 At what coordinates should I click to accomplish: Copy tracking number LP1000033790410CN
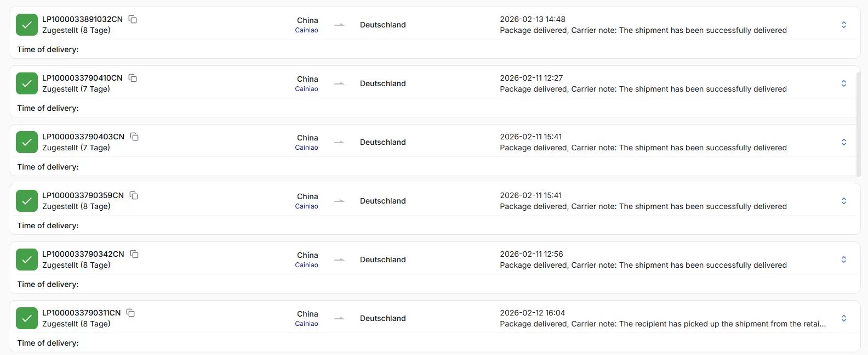[x=133, y=78]
